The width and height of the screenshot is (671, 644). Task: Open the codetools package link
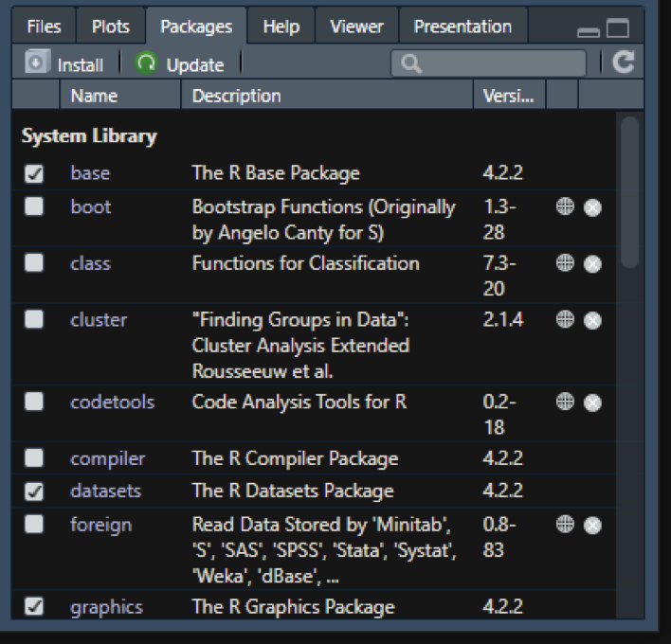(x=112, y=402)
